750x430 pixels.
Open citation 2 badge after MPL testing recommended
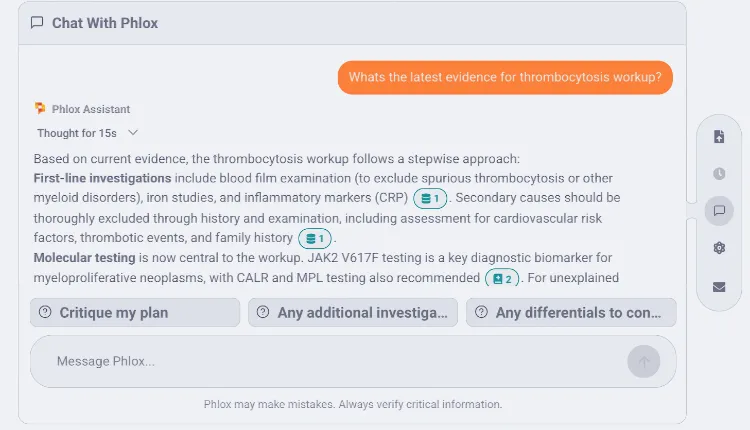[x=502, y=278]
